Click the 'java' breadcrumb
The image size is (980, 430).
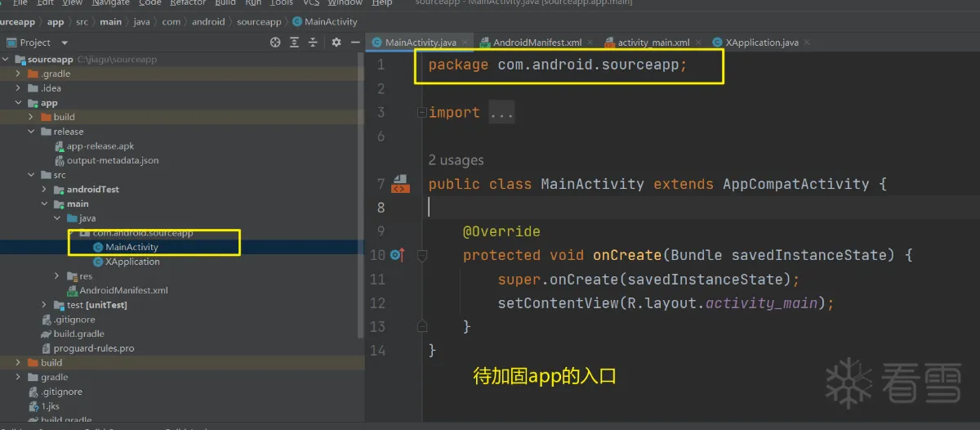point(140,22)
